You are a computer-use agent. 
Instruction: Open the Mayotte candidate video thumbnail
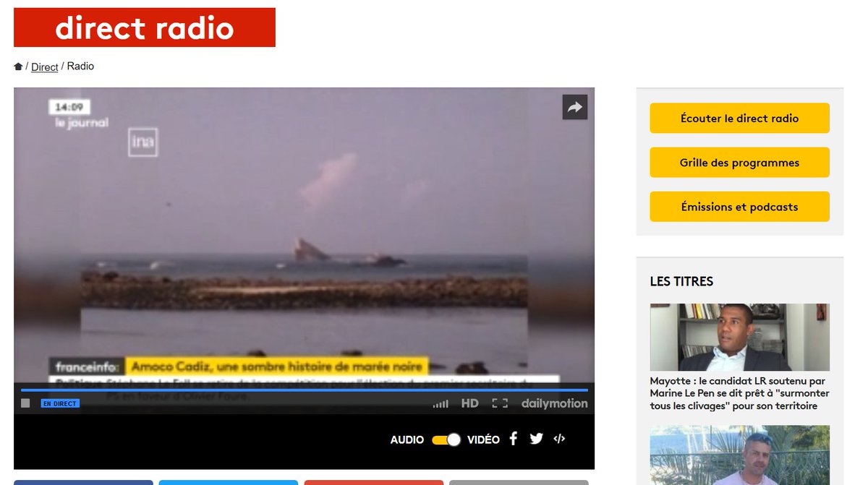point(739,338)
